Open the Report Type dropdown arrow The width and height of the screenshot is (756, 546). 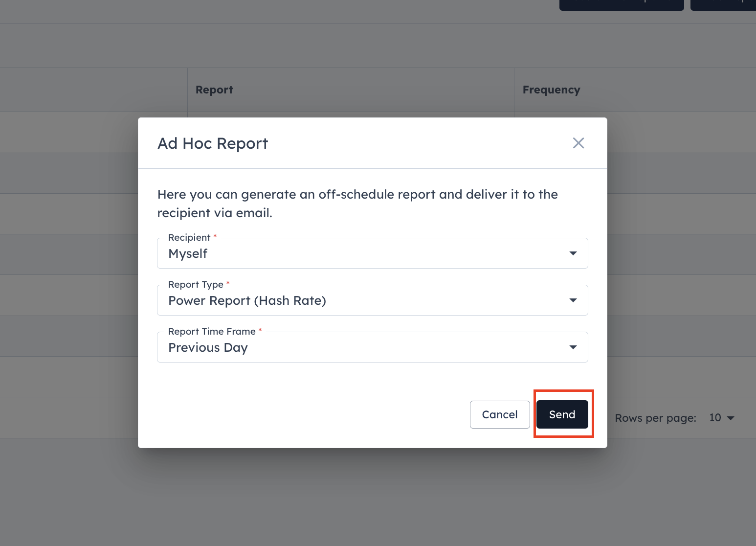(x=573, y=300)
